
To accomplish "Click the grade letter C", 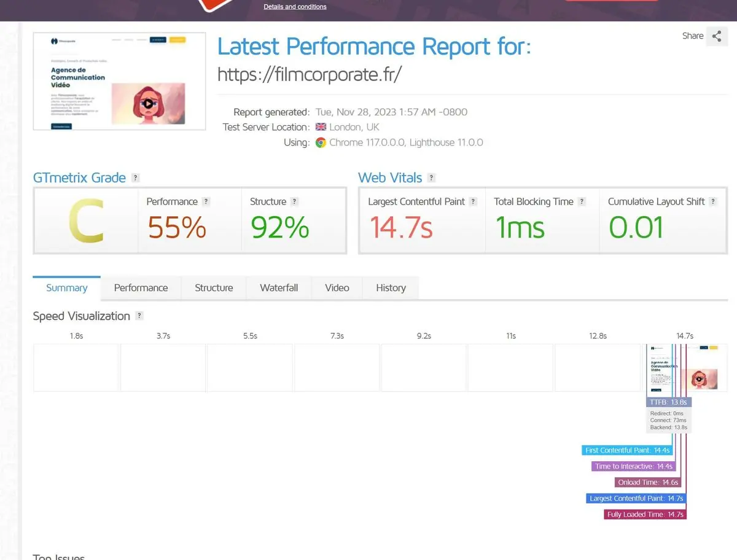I will [85, 221].
